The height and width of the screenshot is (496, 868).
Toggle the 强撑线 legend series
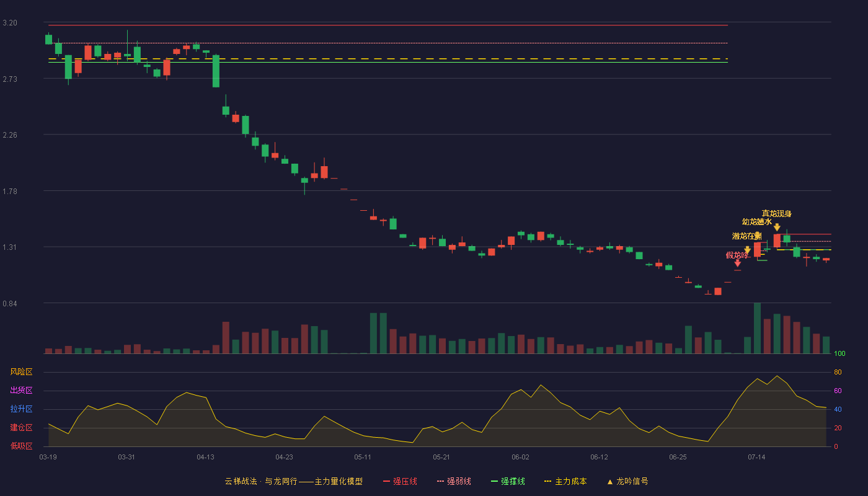click(508, 481)
